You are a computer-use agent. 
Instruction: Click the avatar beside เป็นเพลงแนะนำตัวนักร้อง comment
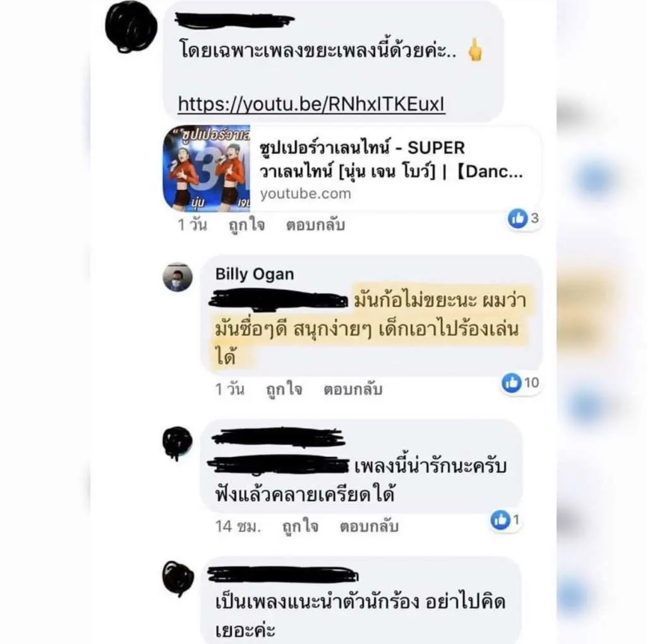point(178,578)
